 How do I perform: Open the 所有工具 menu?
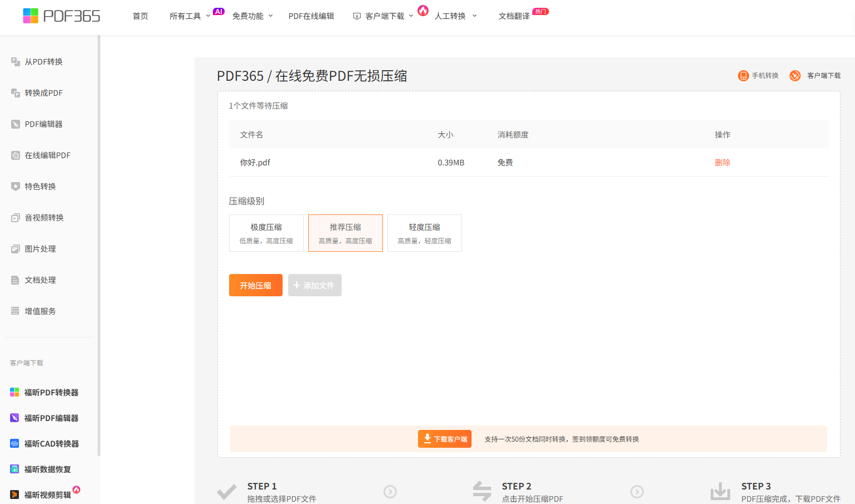point(185,16)
